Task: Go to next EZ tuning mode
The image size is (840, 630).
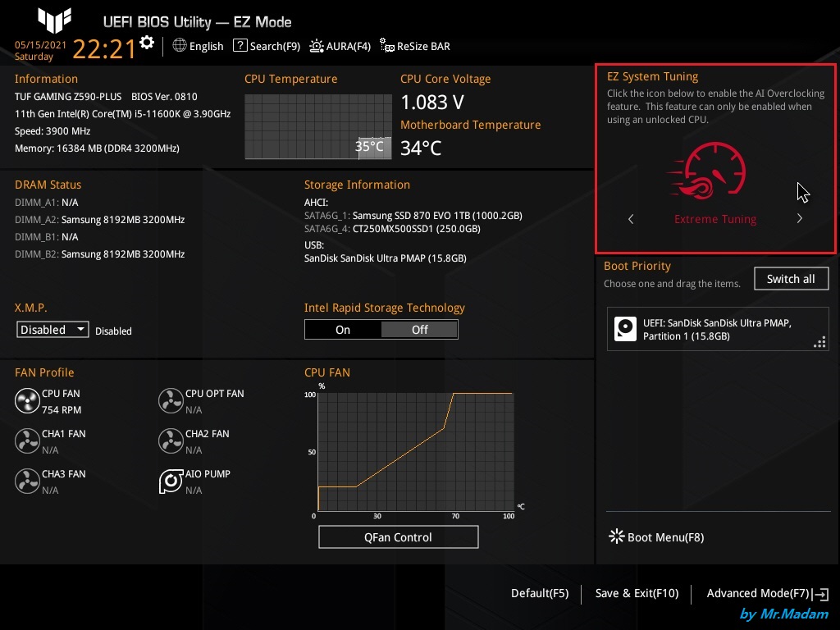Action: [x=799, y=218]
